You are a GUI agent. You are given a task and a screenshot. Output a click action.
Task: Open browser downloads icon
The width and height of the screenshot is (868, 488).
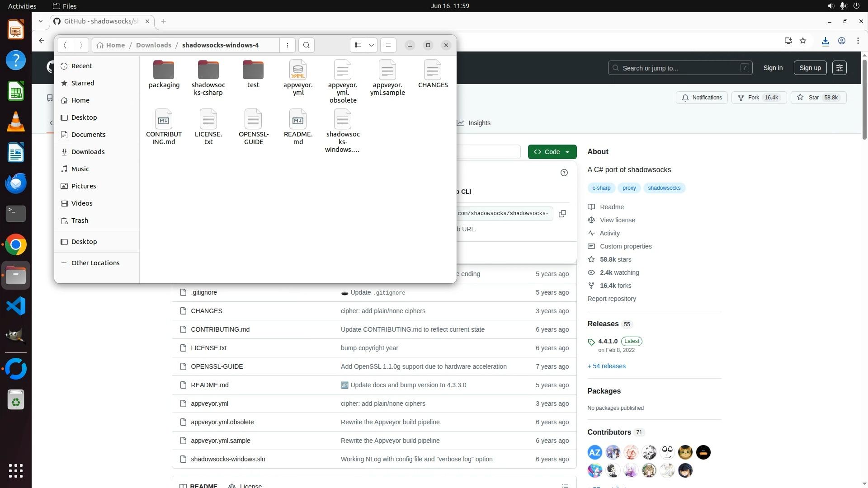click(x=826, y=41)
